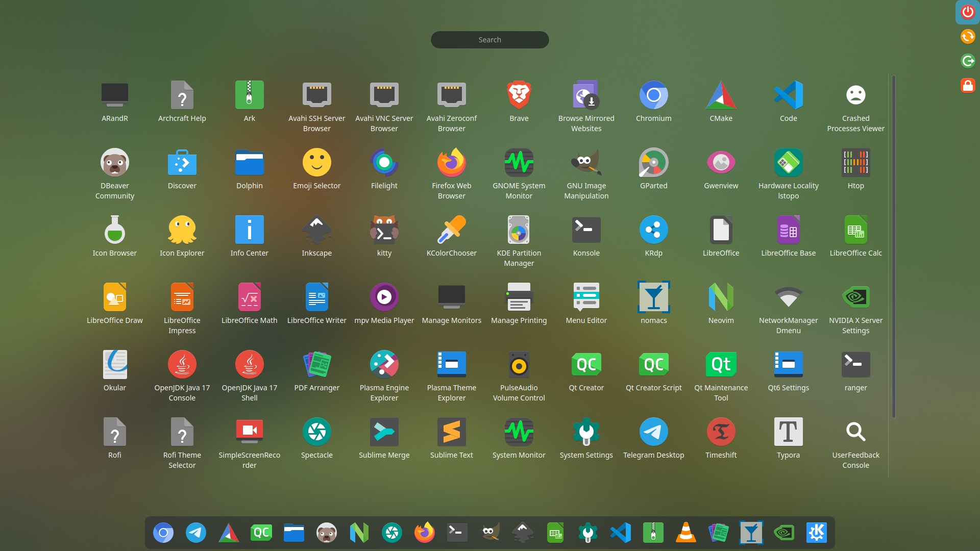980x551 pixels.
Task: Click the VLC cone in the dock
Action: pos(686,533)
